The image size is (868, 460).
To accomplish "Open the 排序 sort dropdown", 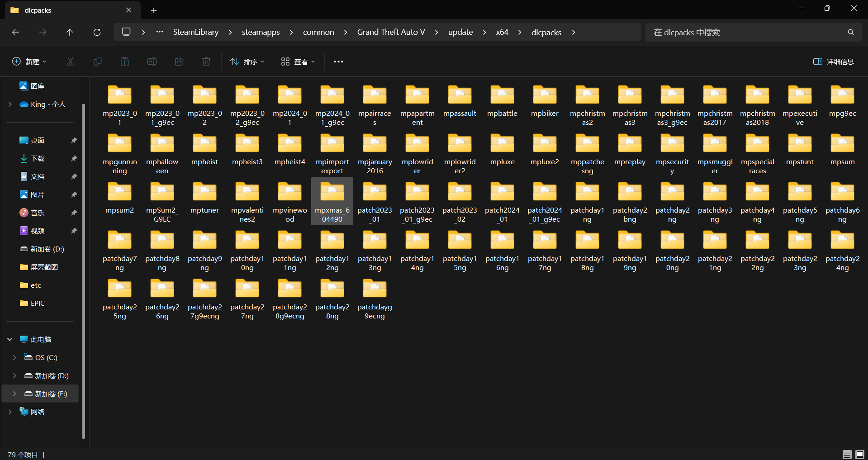I will point(247,62).
